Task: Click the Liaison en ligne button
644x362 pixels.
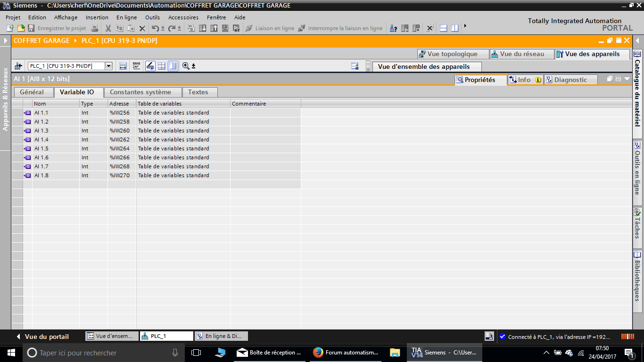Action: (x=270, y=28)
